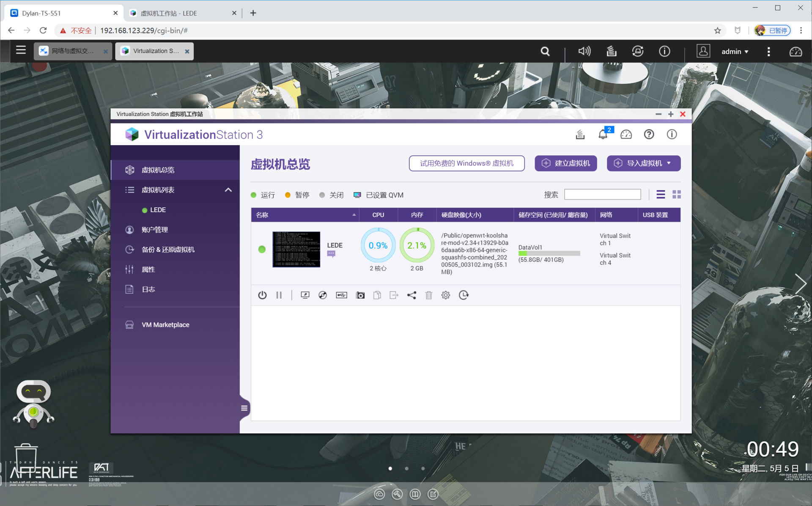Open VM settings gear icon

(445, 295)
